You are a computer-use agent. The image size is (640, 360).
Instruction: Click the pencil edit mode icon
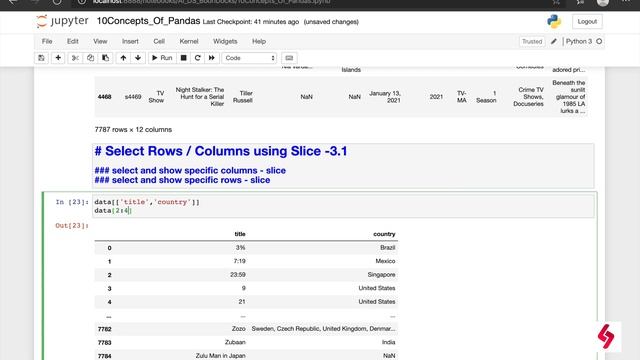(x=554, y=41)
